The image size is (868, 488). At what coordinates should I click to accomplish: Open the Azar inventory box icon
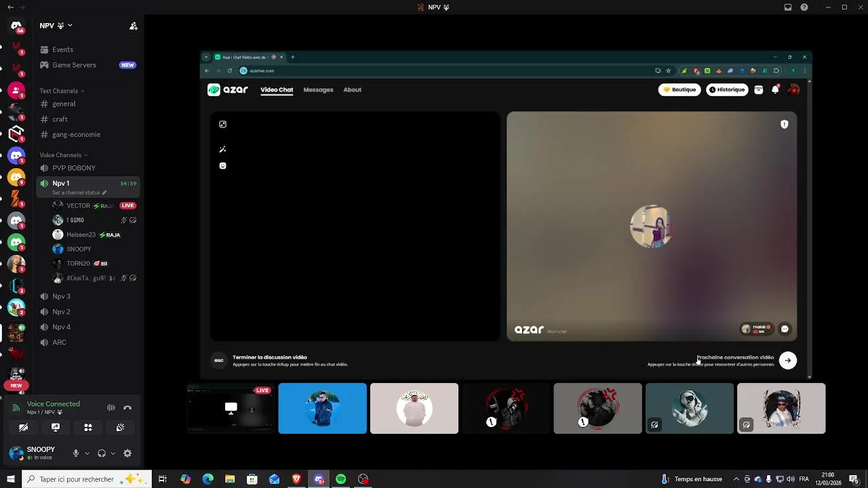[759, 89]
